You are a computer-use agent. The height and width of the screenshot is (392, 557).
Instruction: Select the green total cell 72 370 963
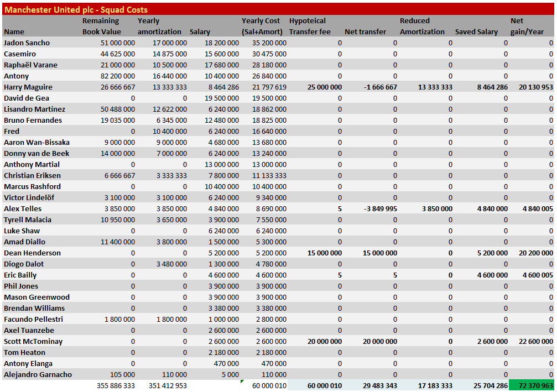(x=532, y=385)
